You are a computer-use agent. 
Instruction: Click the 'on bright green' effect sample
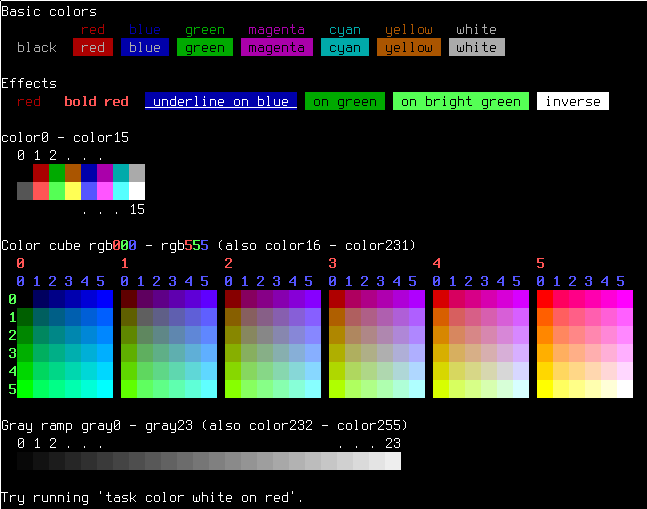click(x=461, y=101)
